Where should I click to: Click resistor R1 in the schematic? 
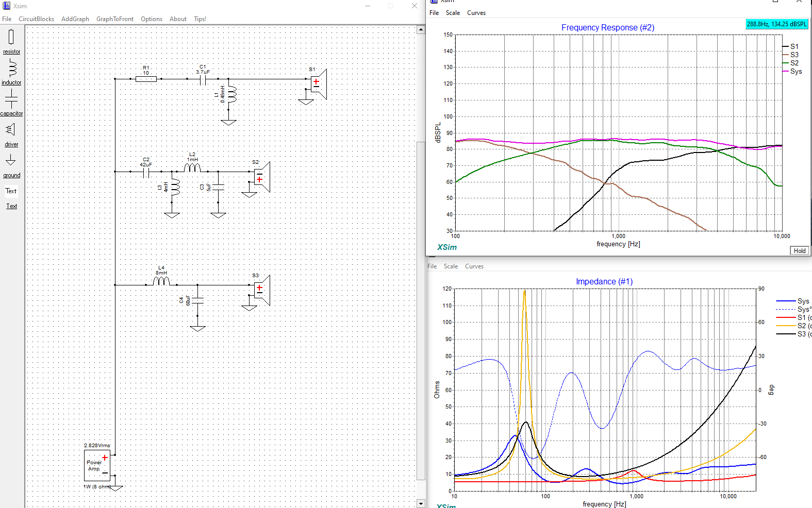tap(146, 79)
